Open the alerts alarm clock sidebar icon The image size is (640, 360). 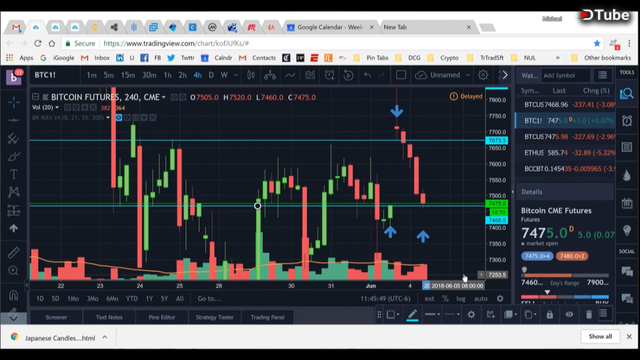pos(627,121)
